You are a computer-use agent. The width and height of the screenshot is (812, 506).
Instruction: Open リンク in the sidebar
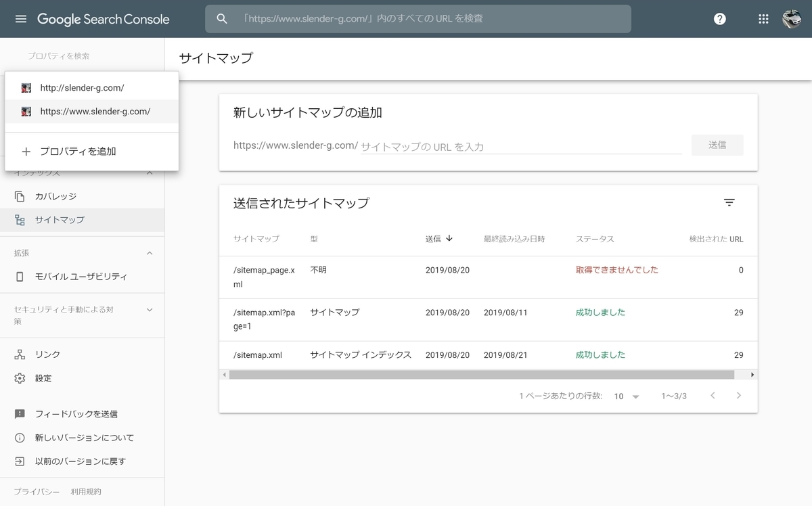[x=82, y=354]
